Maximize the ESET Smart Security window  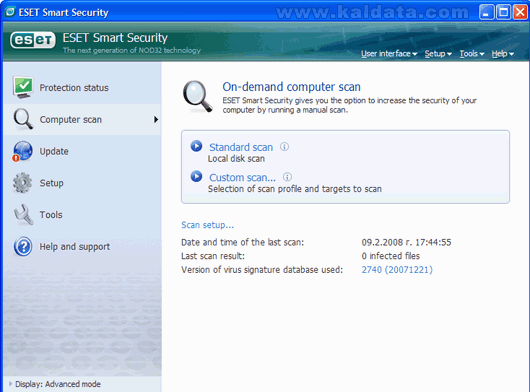(503, 12)
